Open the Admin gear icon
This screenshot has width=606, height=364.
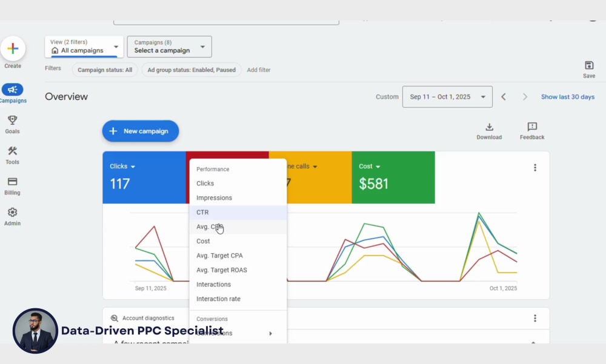[12, 212]
